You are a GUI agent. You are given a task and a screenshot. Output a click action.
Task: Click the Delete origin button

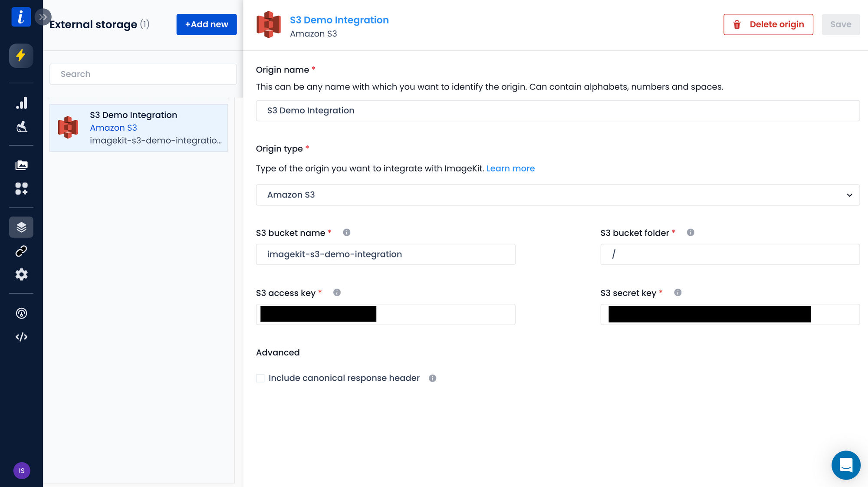pyautogui.click(x=768, y=24)
